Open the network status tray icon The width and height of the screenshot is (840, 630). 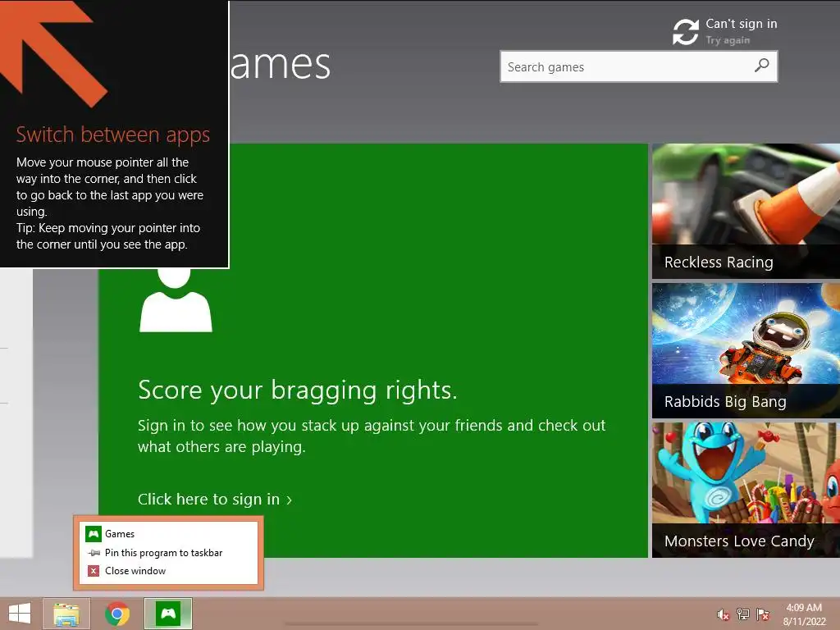(742, 614)
